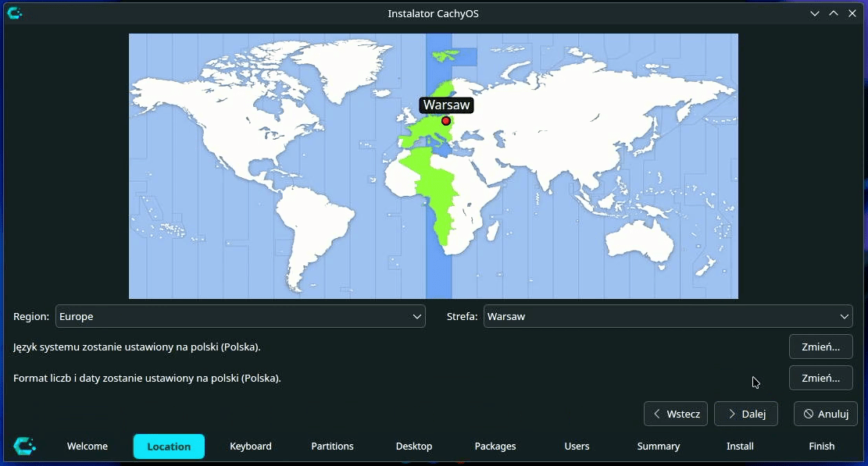Click the 'Format liczb i daty' text
The image size is (868, 466).
147,378
